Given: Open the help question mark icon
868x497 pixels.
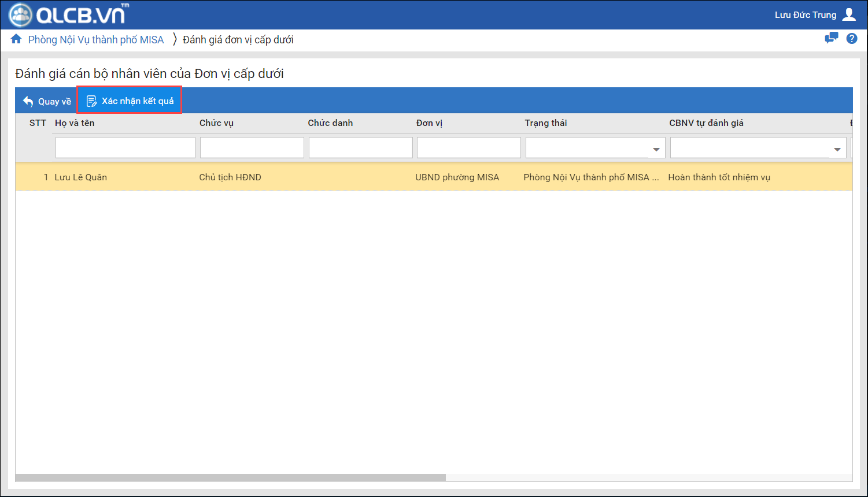Looking at the screenshot, I should click(851, 39).
